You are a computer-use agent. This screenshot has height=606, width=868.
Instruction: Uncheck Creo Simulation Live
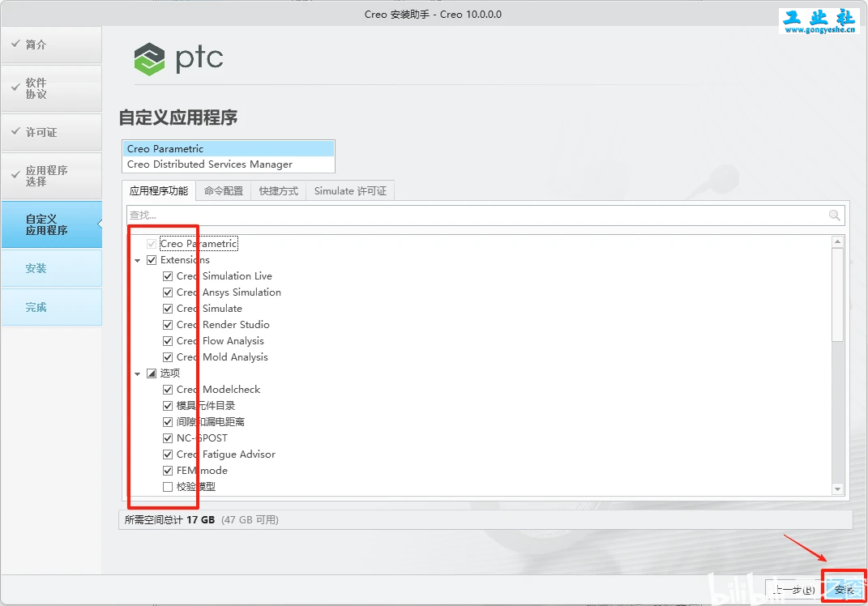coord(168,276)
